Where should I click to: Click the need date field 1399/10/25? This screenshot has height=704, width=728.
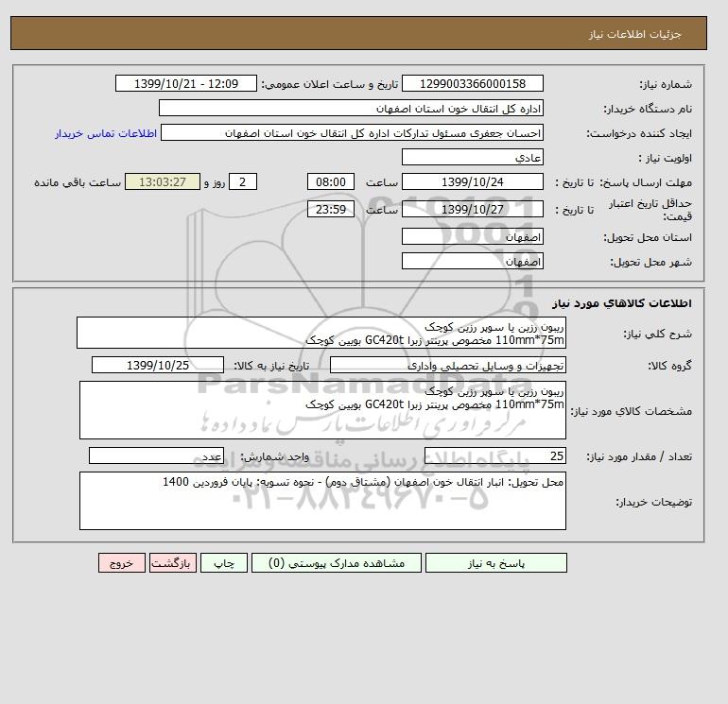click(x=158, y=365)
